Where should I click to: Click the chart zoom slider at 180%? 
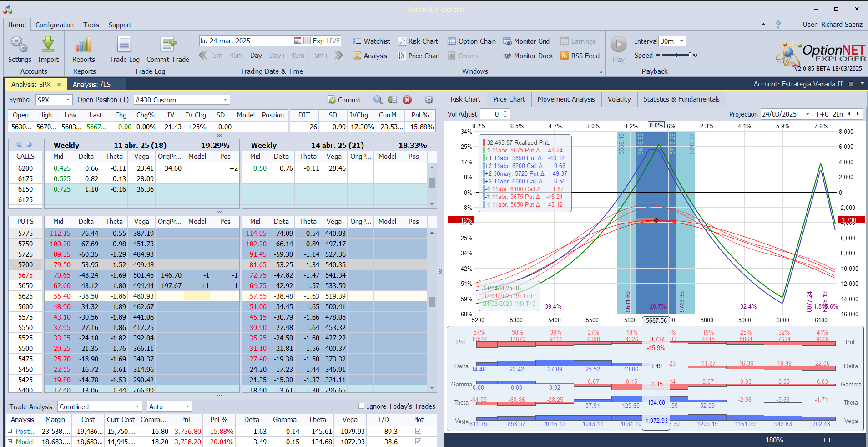click(x=824, y=440)
